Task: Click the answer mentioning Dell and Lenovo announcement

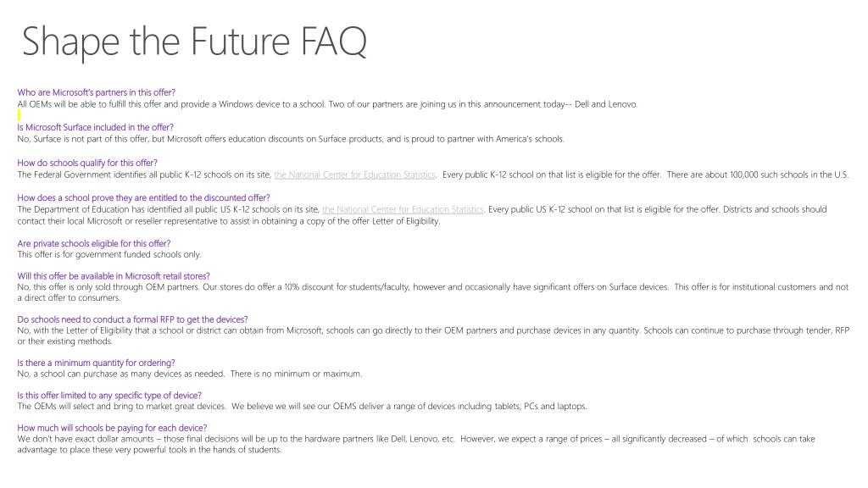Action: point(328,104)
